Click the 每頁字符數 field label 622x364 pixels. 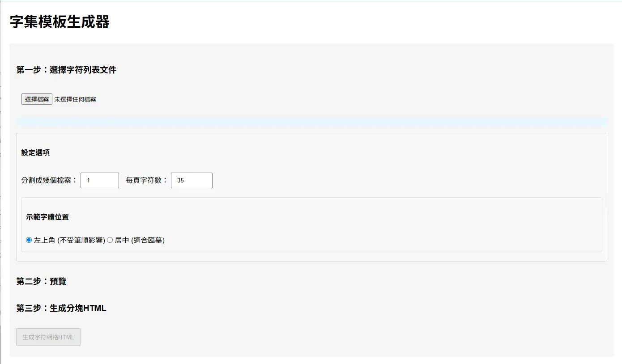click(147, 181)
